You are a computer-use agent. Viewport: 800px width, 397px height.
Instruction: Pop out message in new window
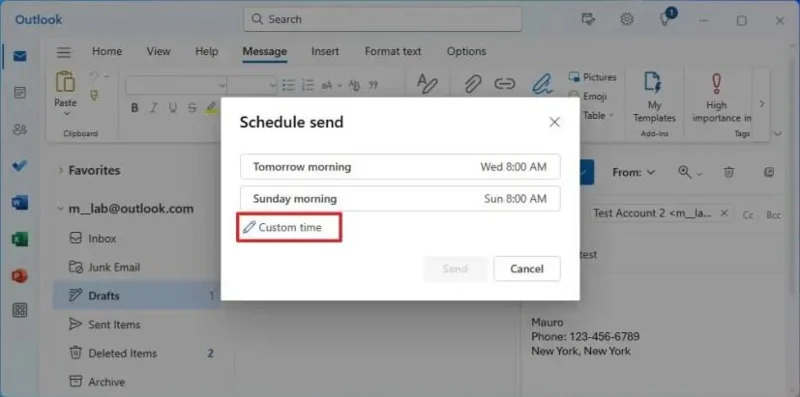769,172
